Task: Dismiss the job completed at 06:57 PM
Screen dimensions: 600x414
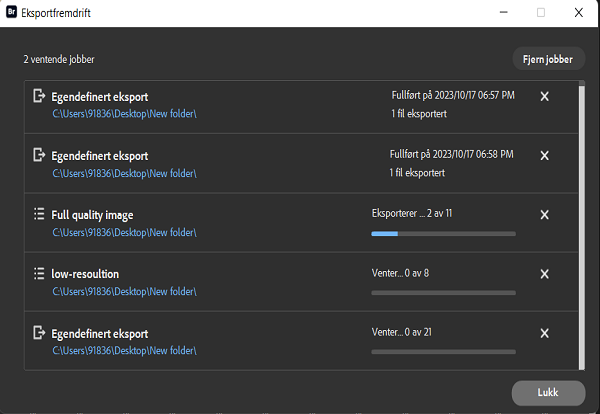Action: pyautogui.click(x=544, y=97)
